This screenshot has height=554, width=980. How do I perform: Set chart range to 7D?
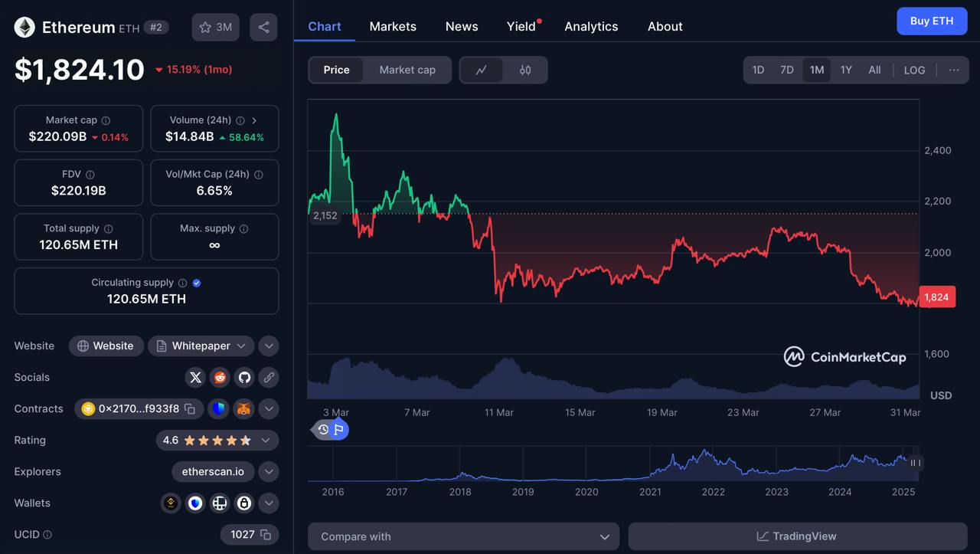(x=786, y=70)
